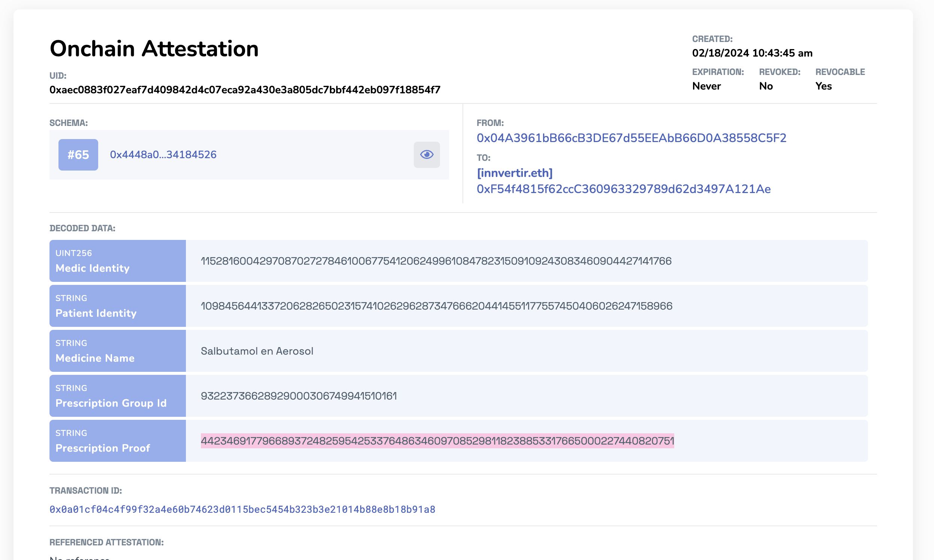Click the Medic Identity field label

93,268
